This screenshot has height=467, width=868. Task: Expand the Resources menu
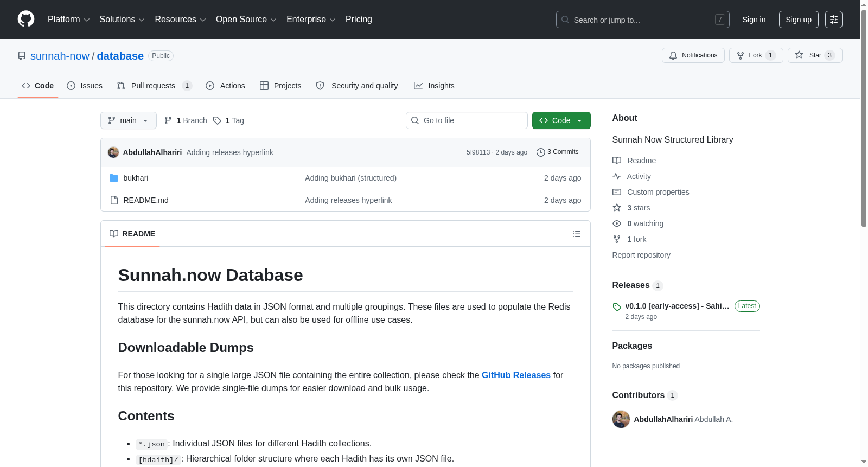coord(180,20)
